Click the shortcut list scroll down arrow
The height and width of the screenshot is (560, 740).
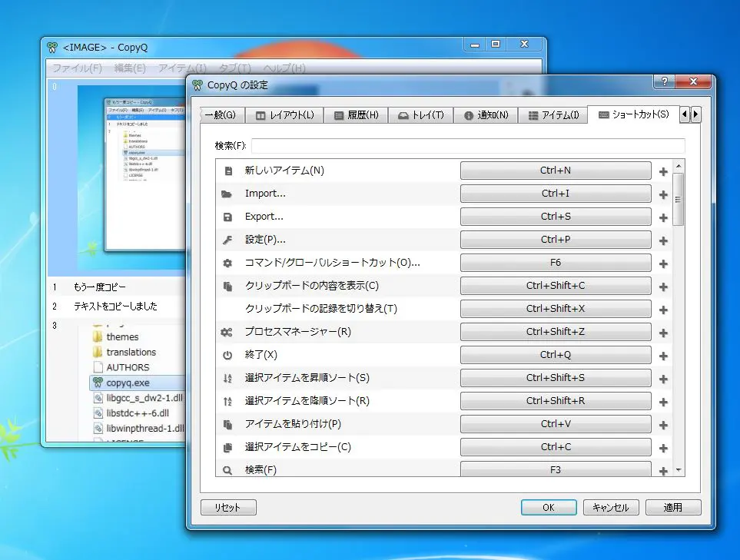[679, 470]
